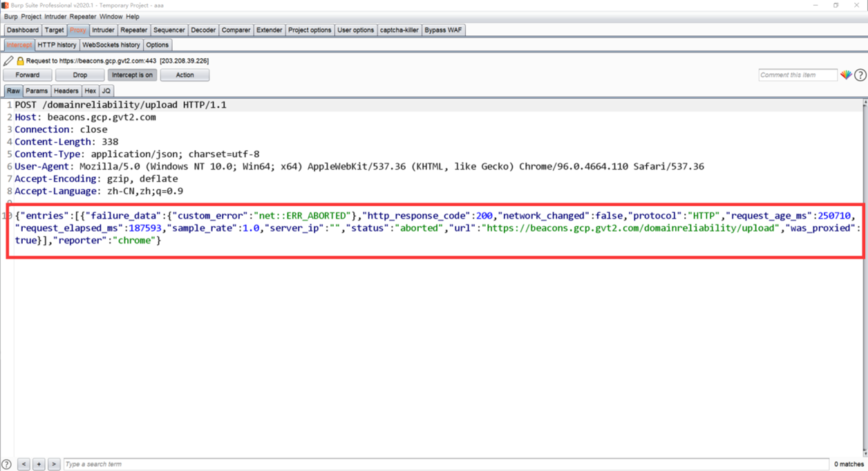Image resolution: width=868 pixels, height=471 pixels.
Task: Switch to the Hex view tab
Action: pos(91,91)
